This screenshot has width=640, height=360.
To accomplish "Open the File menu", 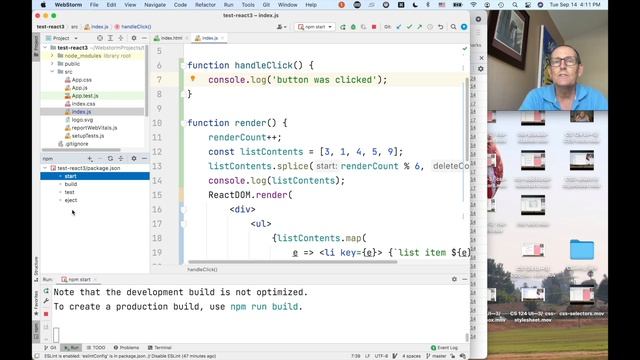I will [94, 5].
